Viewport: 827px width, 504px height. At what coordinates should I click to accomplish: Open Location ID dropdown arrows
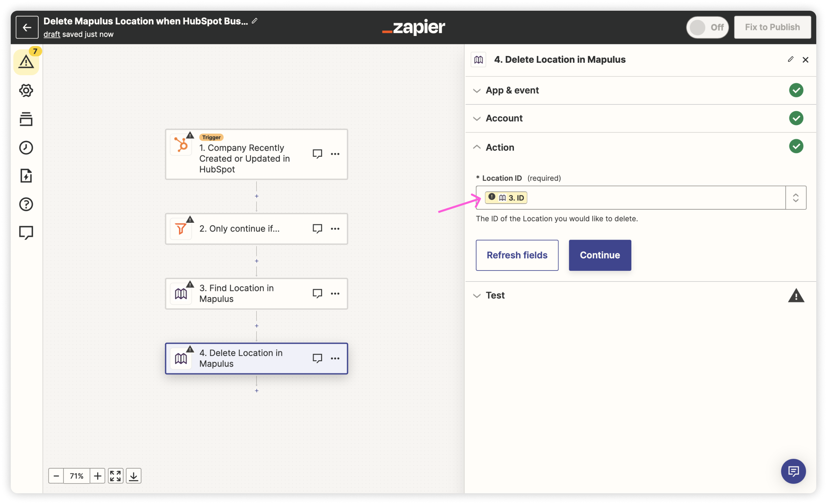pyautogui.click(x=795, y=198)
